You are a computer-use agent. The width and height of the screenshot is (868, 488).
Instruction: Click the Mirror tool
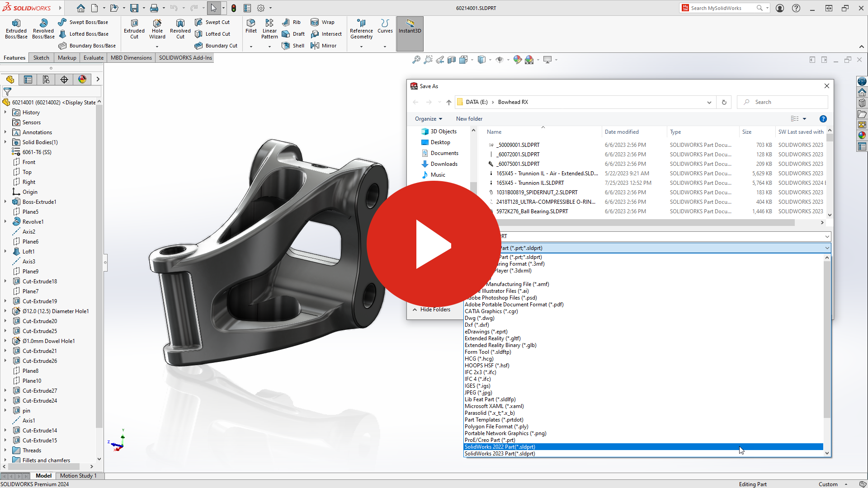(324, 46)
